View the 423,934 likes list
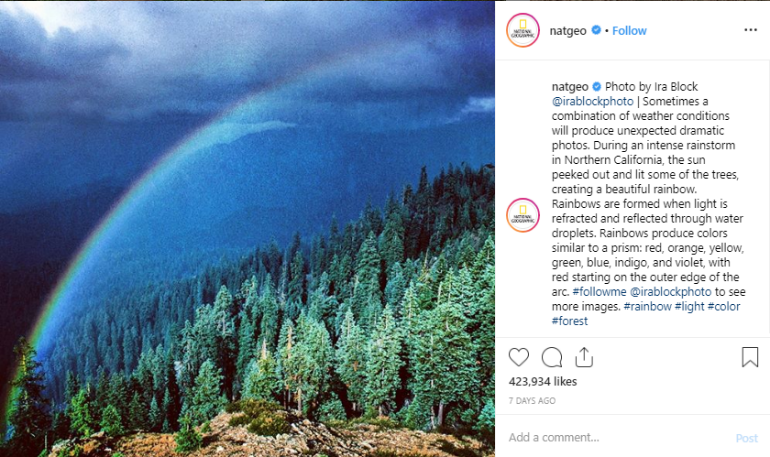The width and height of the screenshot is (770, 457). point(543,381)
